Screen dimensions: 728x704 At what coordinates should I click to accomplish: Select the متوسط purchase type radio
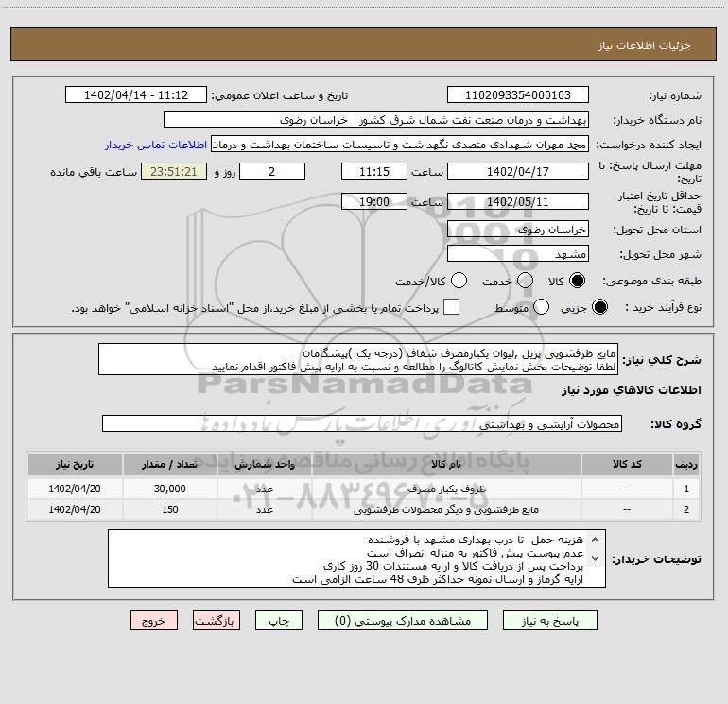coord(541,307)
